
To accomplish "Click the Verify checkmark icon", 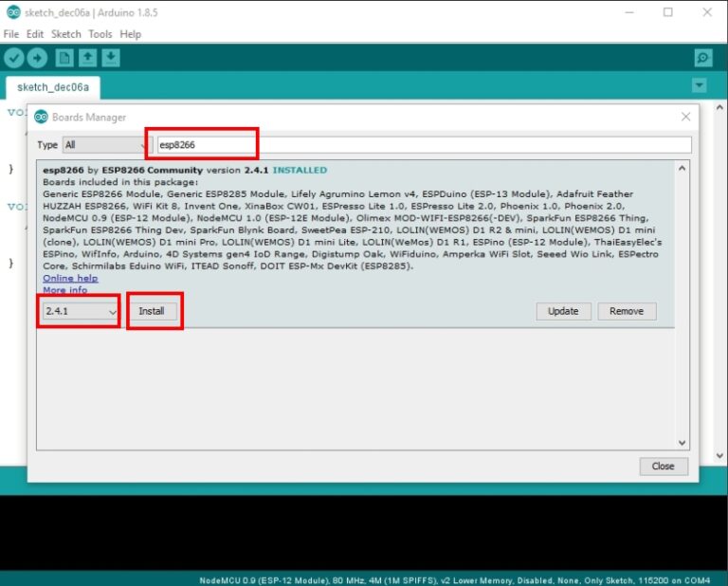I will [14, 58].
